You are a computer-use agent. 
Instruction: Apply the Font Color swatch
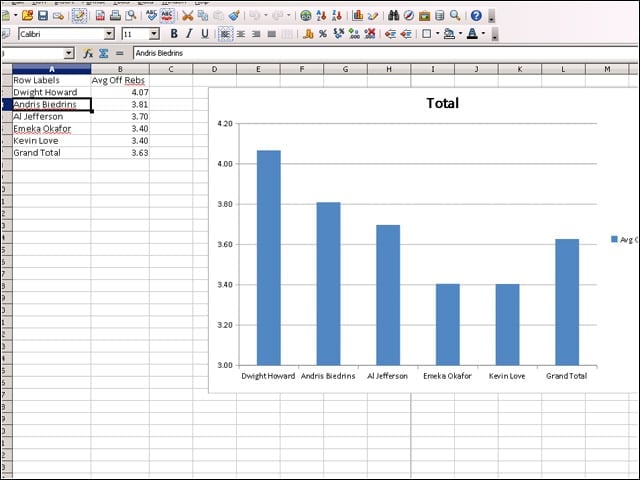pyautogui.click(x=472, y=34)
